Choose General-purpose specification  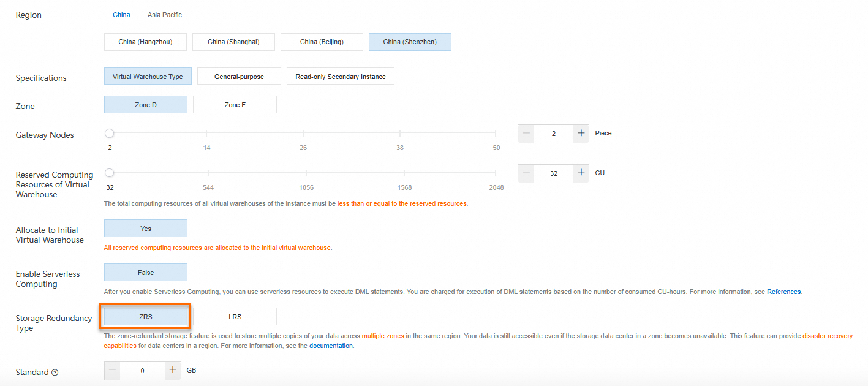(239, 77)
